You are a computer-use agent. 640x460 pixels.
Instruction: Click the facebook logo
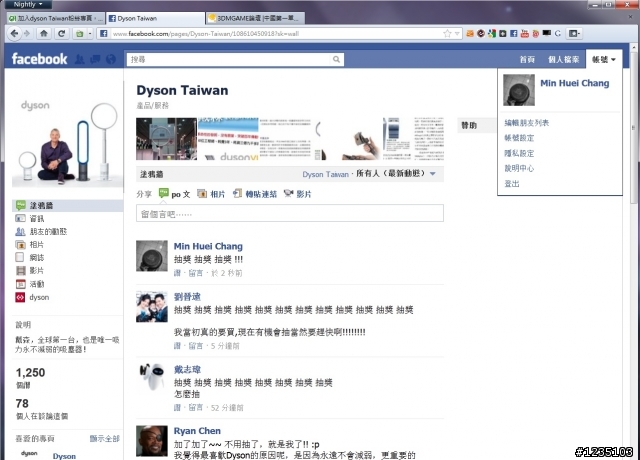click(40, 59)
